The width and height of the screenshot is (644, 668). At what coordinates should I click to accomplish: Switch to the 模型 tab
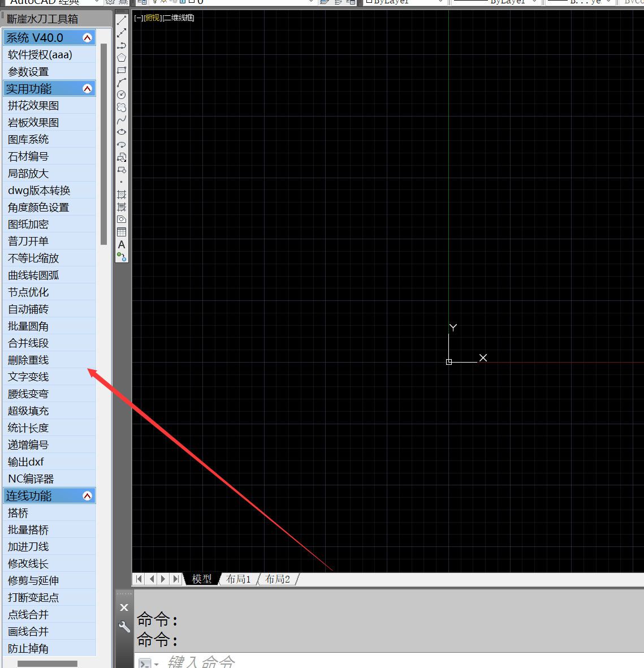[202, 579]
